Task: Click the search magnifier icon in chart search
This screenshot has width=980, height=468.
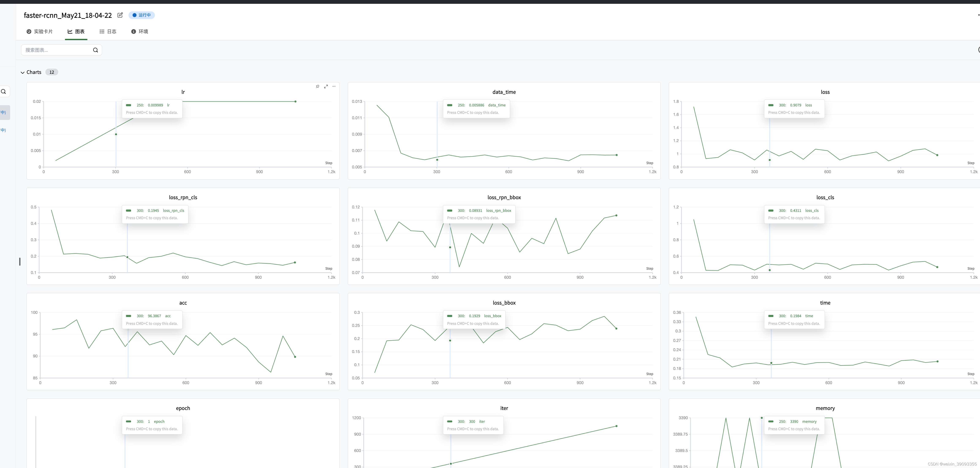Action: pos(96,50)
